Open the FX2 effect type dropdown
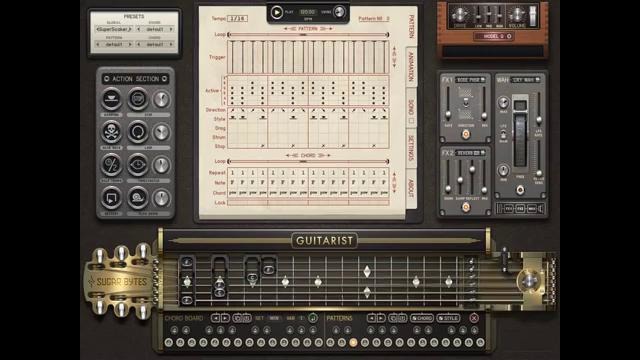This screenshot has width=640, height=360. point(471,153)
